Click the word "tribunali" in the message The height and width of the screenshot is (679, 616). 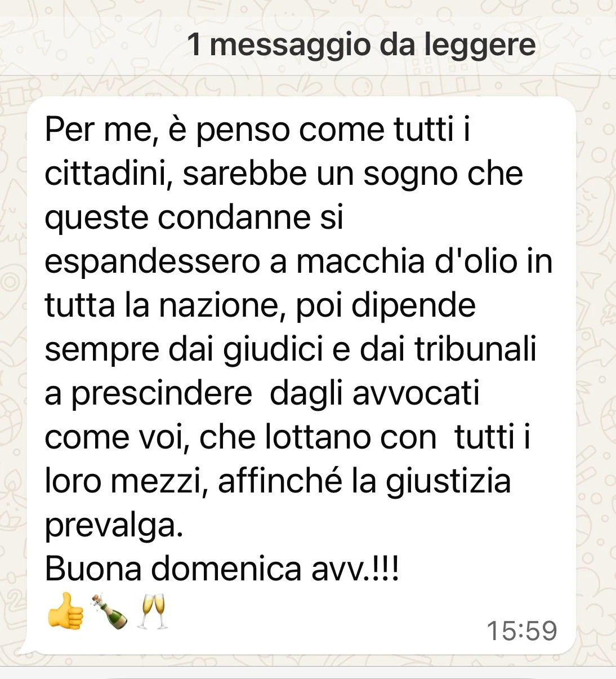(x=475, y=349)
